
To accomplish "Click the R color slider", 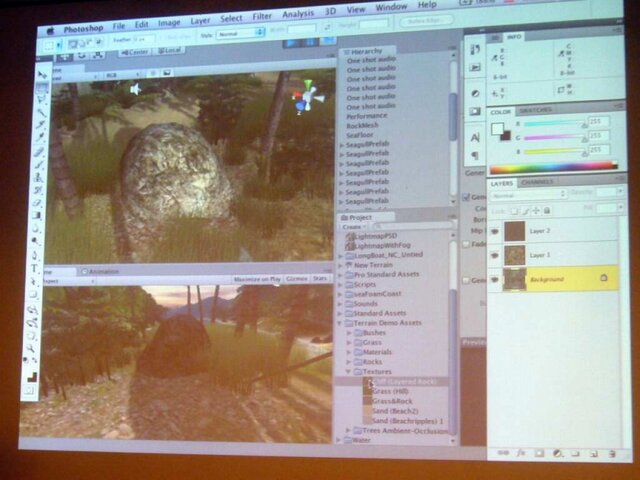I will (x=555, y=123).
